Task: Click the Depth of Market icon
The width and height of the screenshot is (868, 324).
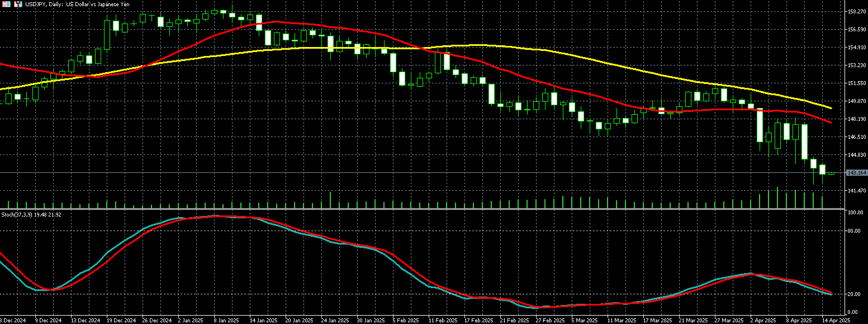Action: [18, 4]
